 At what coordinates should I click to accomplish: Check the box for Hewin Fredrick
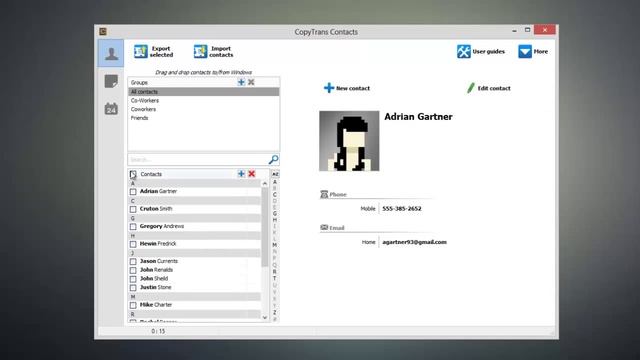[133, 244]
